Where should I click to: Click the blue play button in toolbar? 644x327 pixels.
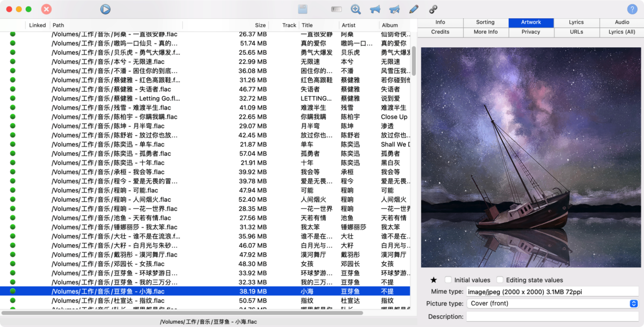(105, 9)
